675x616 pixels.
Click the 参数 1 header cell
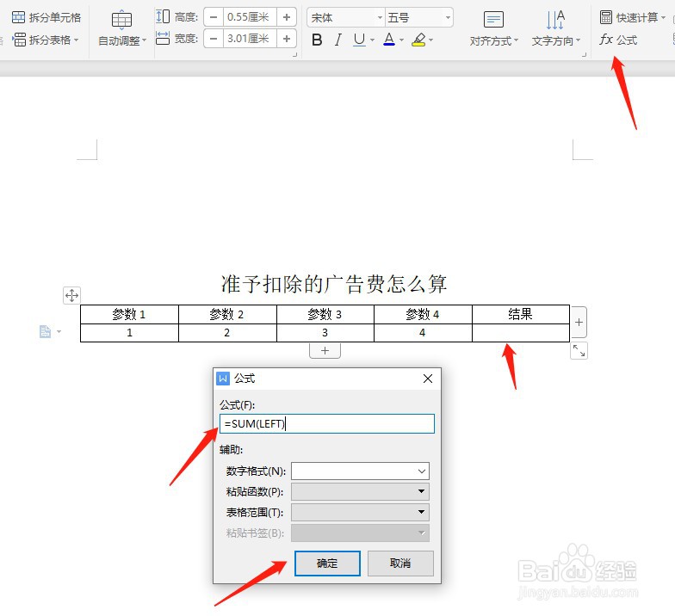pos(129,315)
